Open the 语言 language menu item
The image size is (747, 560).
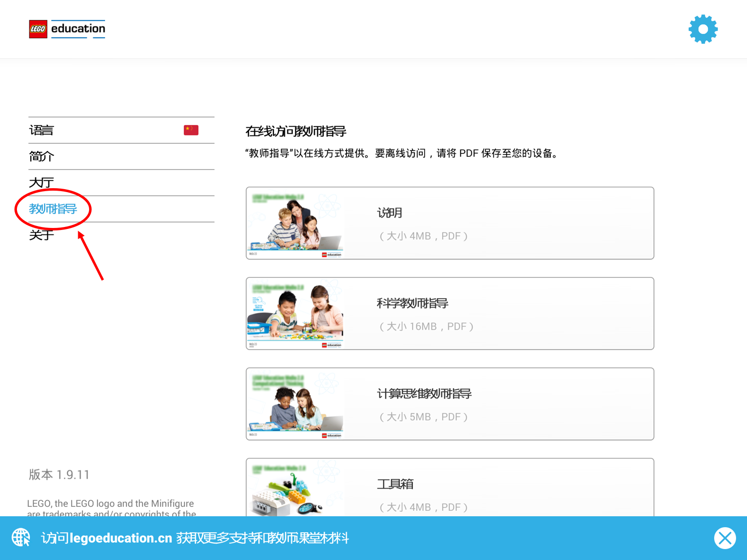point(41,130)
